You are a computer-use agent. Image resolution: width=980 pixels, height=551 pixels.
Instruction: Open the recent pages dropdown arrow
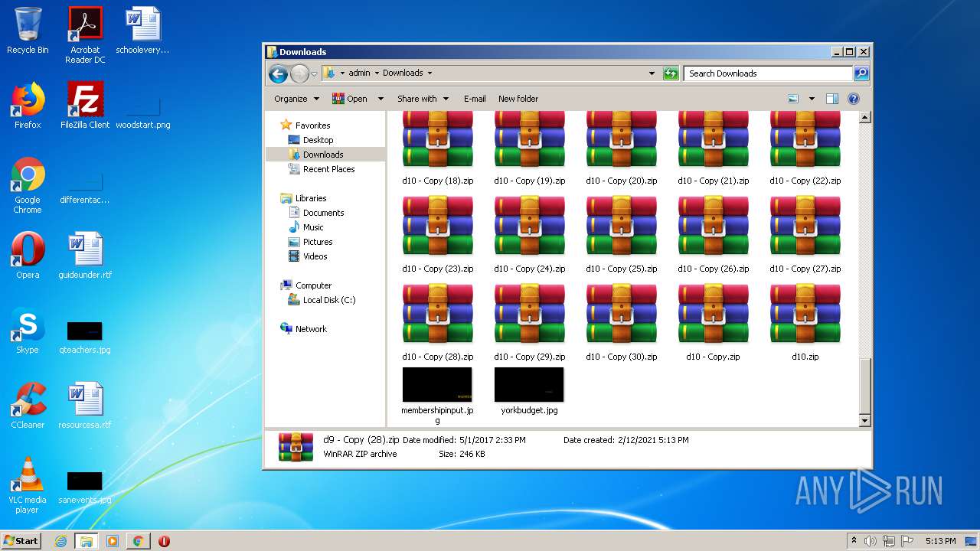[314, 73]
